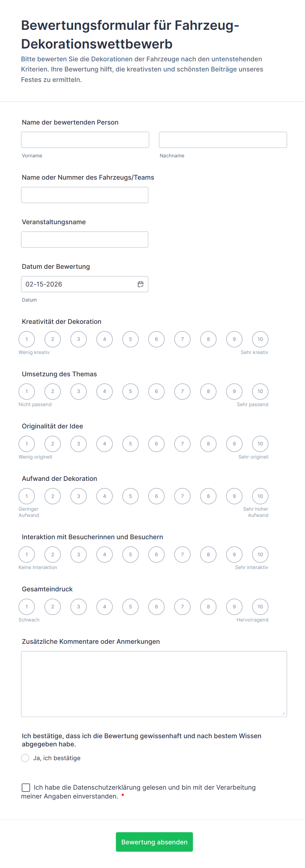
Task: Select the 'Ja, ich bestätige' radio option
Action: tap(25, 758)
